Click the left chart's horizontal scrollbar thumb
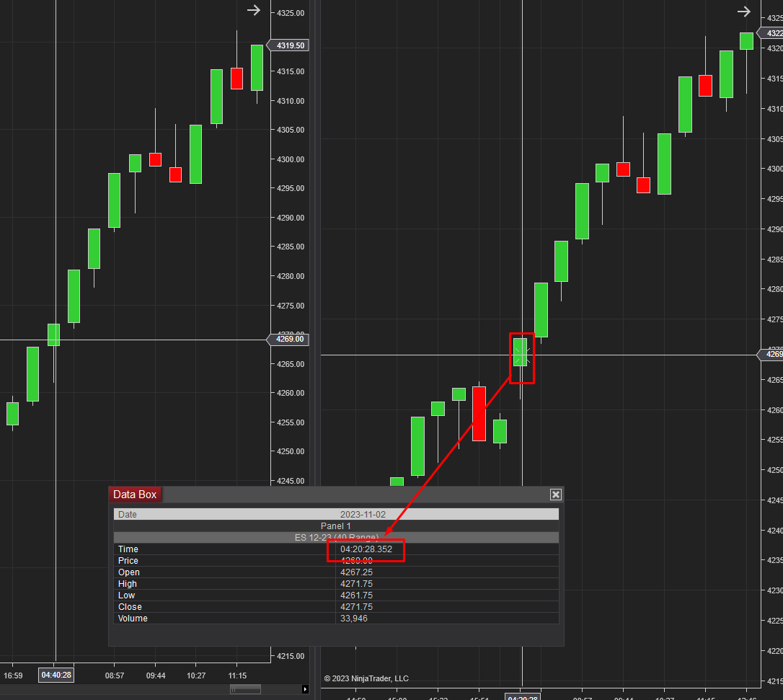This screenshot has width=783, height=700. [245, 689]
